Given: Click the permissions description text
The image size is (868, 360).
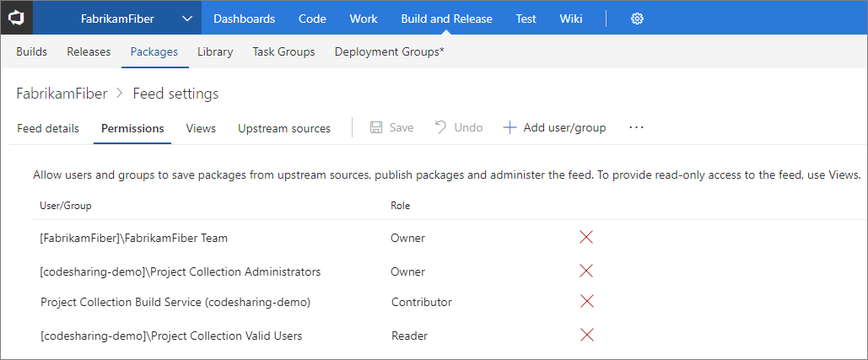Looking at the screenshot, I should pos(447,176).
